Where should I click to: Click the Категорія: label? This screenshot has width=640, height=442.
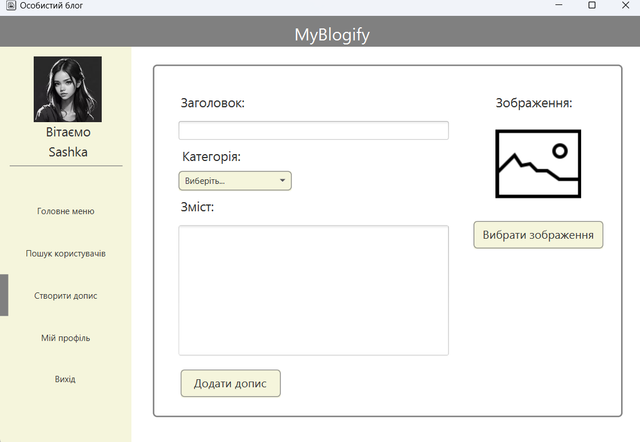point(211,157)
